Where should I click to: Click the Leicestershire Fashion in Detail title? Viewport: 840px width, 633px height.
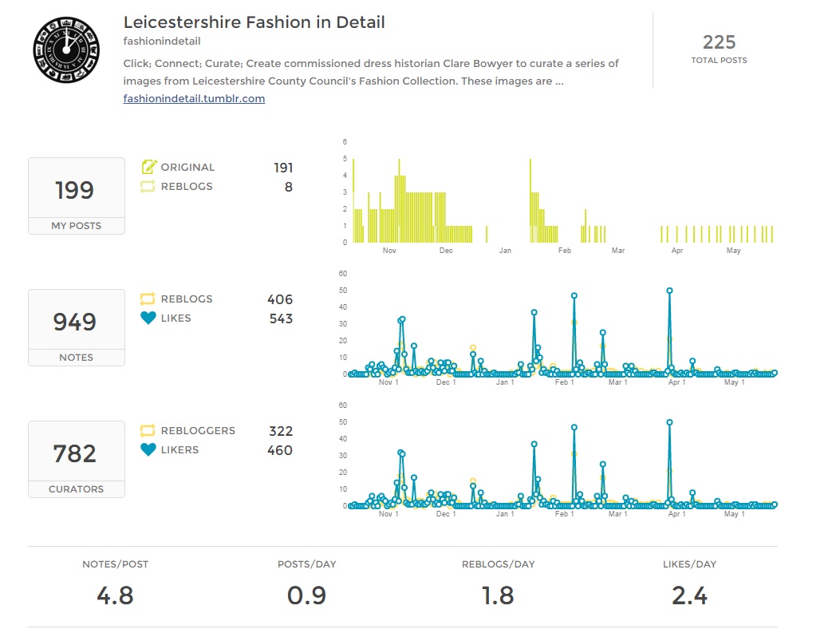point(254,22)
